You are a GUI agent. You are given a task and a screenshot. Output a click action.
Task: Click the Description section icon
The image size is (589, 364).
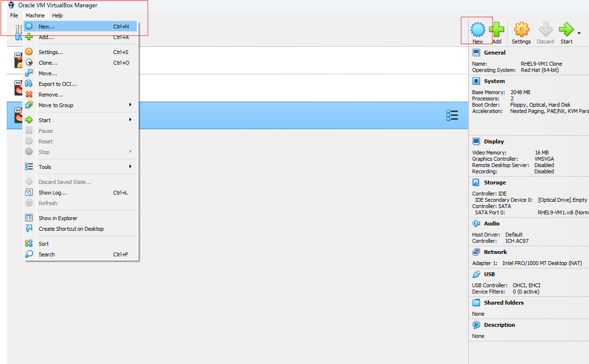pyautogui.click(x=476, y=325)
